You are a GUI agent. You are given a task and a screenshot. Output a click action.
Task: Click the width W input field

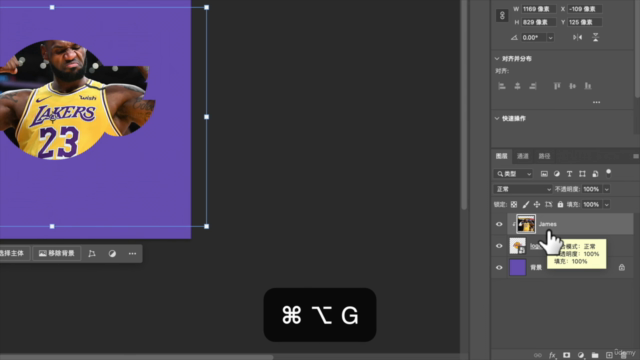pyautogui.click(x=538, y=9)
